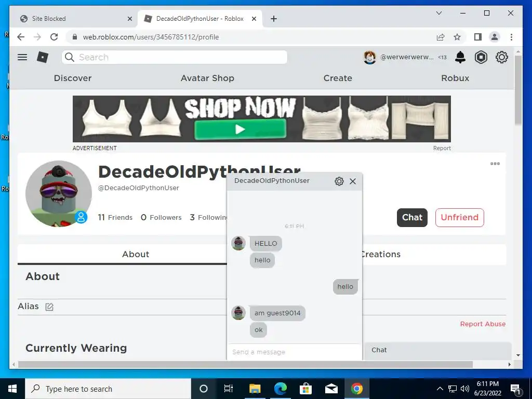This screenshot has height=399, width=532.
Task: Open the notifications bell icon
Action: 460,57
